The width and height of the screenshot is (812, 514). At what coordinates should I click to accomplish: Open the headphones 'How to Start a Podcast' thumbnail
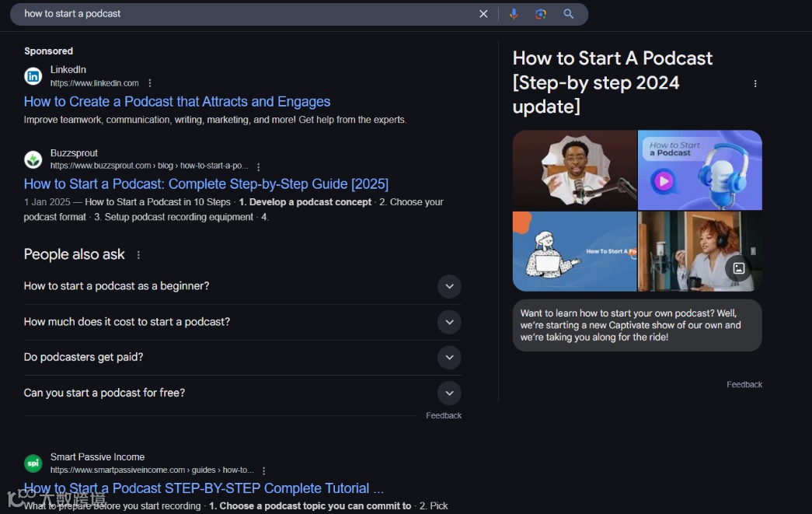coord(700,170)
